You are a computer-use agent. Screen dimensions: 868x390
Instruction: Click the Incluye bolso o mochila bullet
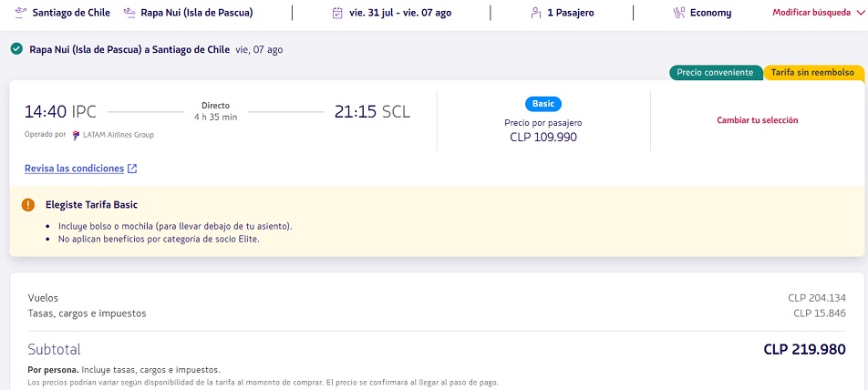pyautogui.click(x=175, y=226)
